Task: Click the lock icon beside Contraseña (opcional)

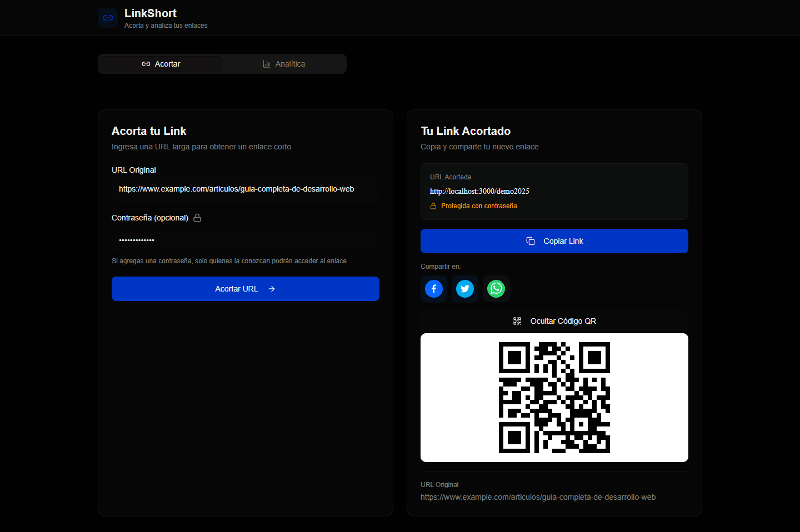Action: (x=197, y=218)
